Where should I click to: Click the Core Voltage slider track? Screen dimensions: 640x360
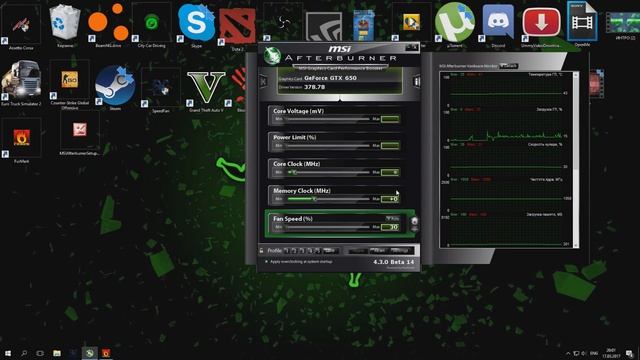click(x=329, y=119)
